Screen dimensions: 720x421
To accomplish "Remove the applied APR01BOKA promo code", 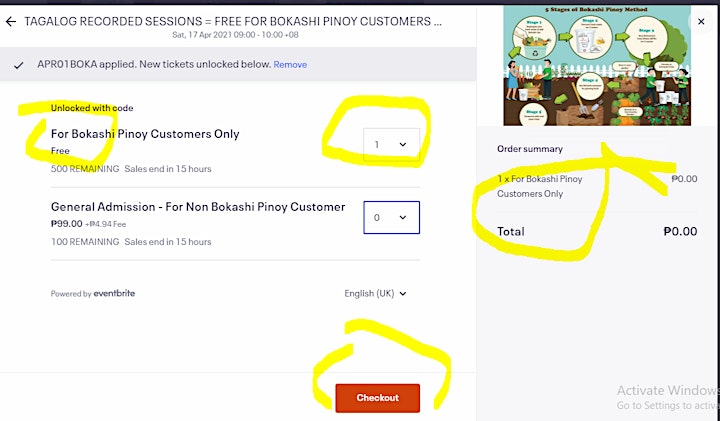I will click(x=290, y=65).
